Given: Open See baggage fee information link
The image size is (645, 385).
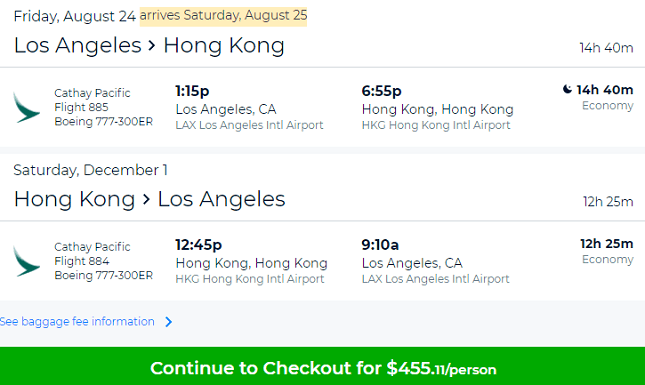Looking at the screenshot, I should click(77, 321).
